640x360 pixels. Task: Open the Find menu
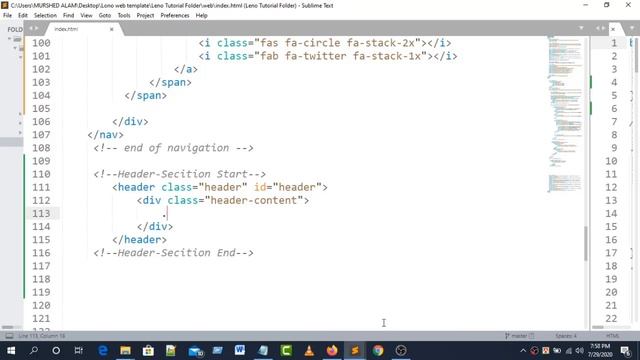[x=69, y=16]
